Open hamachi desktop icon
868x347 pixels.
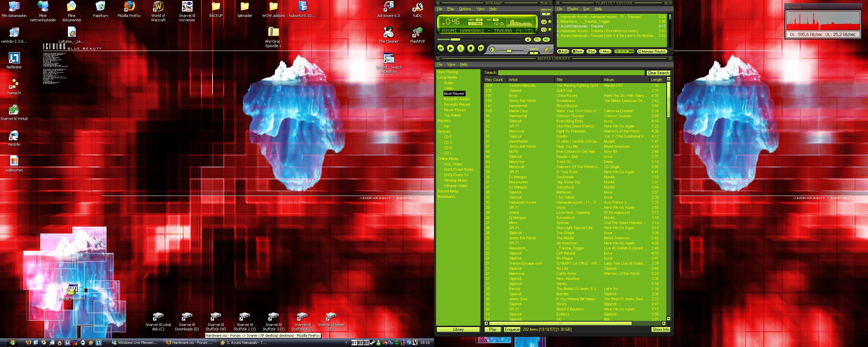tap(14, 87)
